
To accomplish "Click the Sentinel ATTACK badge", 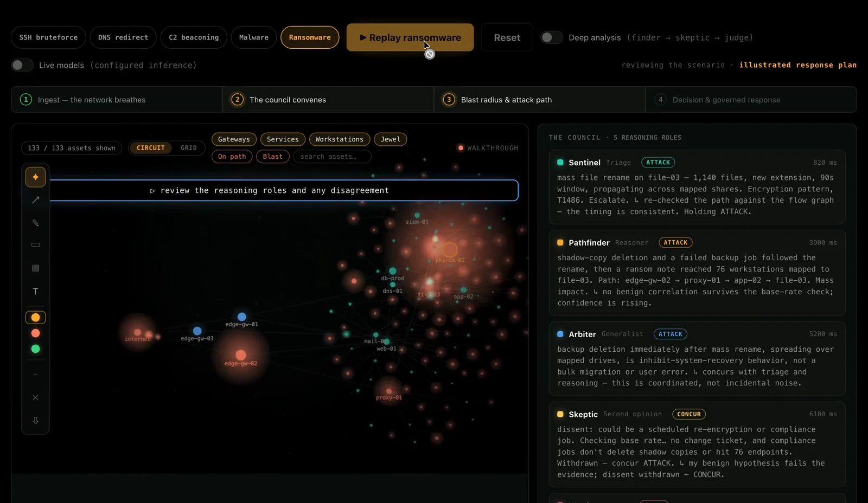I will [658, 163].
